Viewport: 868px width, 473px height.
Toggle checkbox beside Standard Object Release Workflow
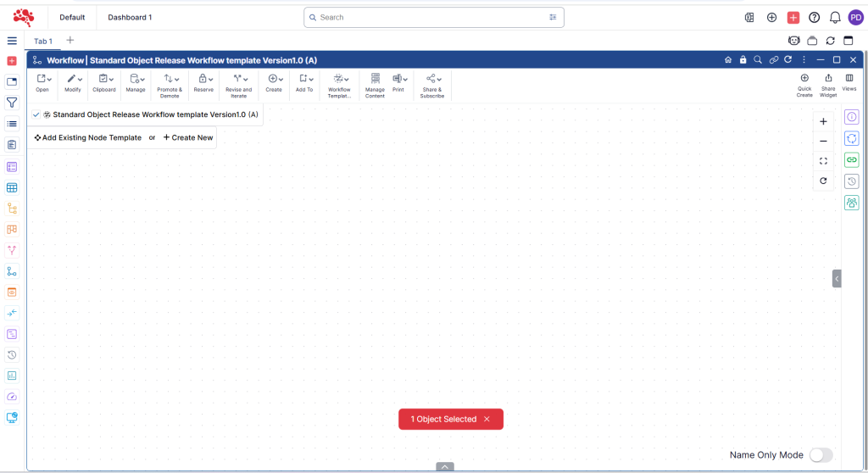36,114
